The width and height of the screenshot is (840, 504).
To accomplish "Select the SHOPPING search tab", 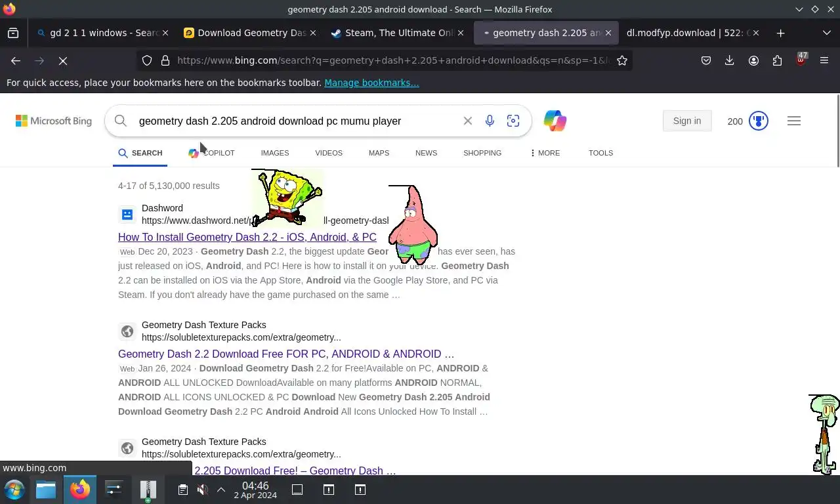I will (482, 153).
